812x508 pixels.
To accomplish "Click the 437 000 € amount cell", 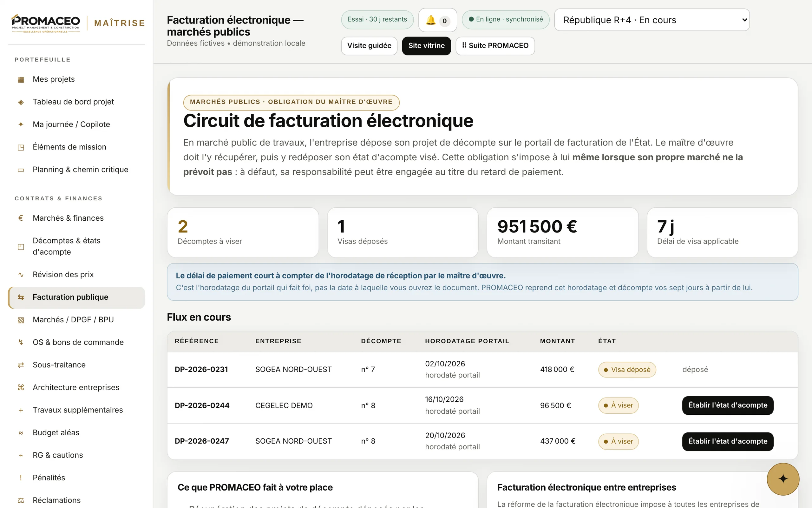I will [x=558, y=441].
